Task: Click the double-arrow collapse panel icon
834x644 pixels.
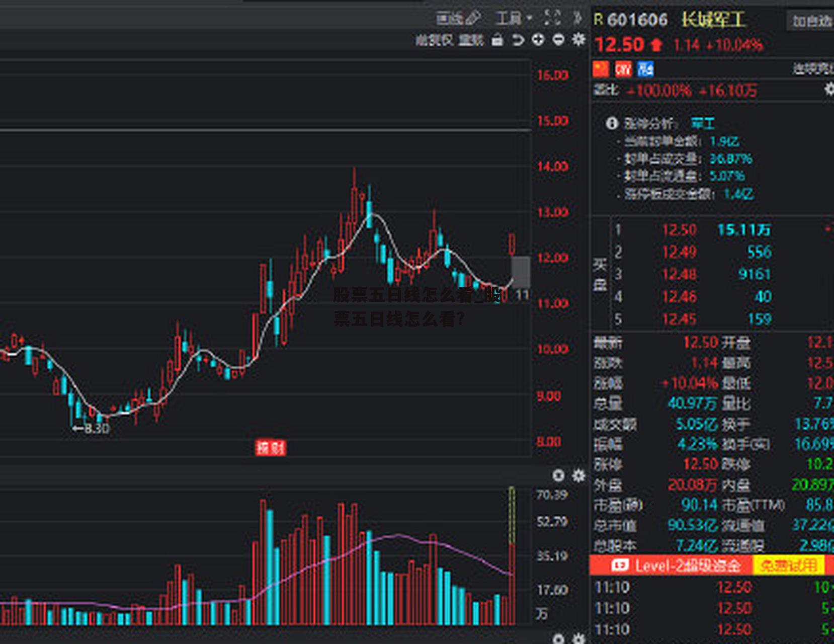Action: point(577,18)
